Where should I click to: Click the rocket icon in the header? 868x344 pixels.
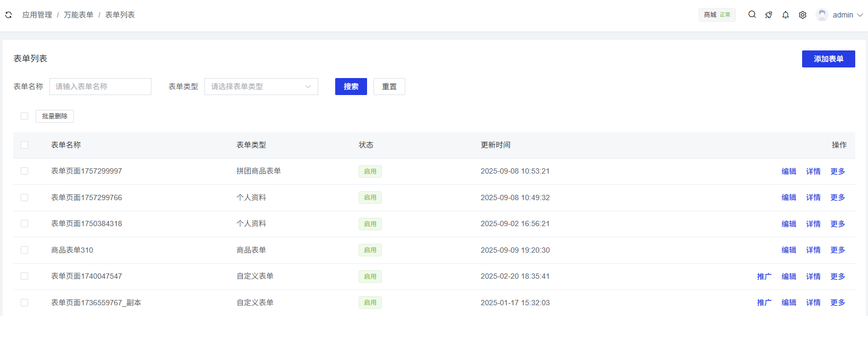pyautogui.click(x=769, y=15)
